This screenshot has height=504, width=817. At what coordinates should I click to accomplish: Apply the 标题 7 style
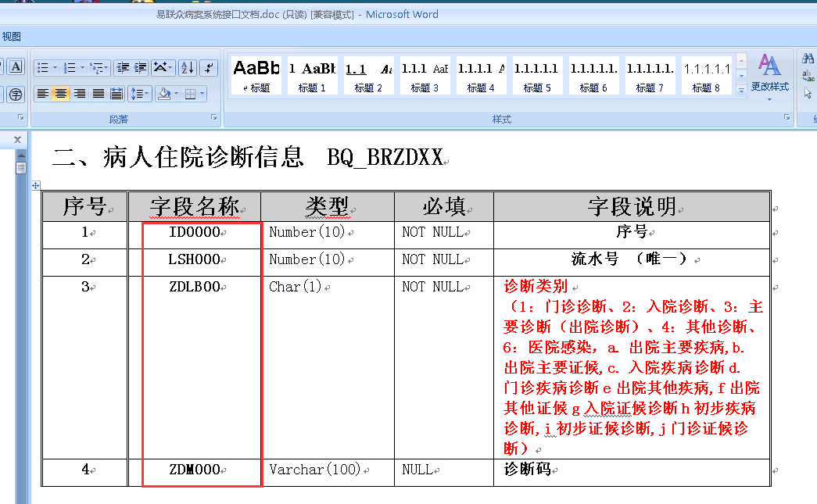[x=650, y=76]
